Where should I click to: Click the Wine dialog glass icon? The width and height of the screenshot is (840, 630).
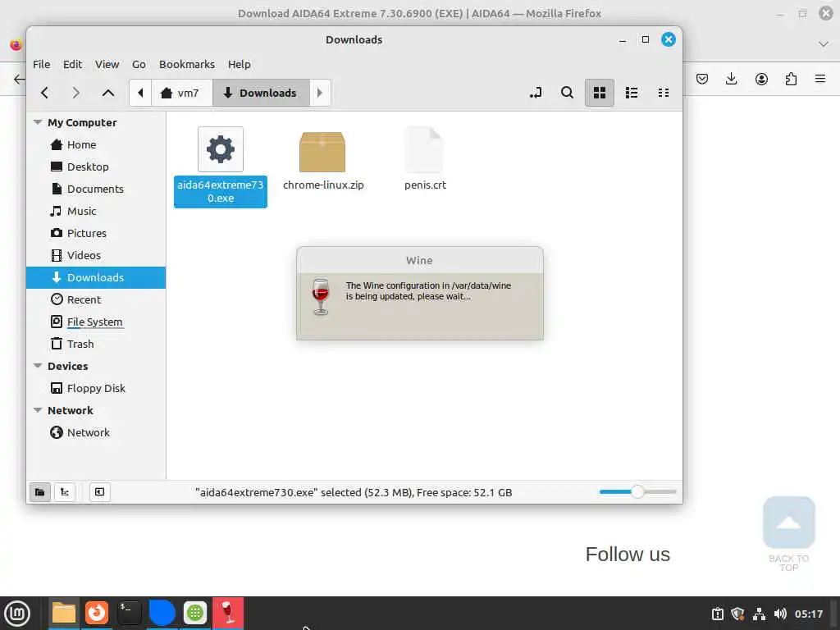(x=321, y=297)
